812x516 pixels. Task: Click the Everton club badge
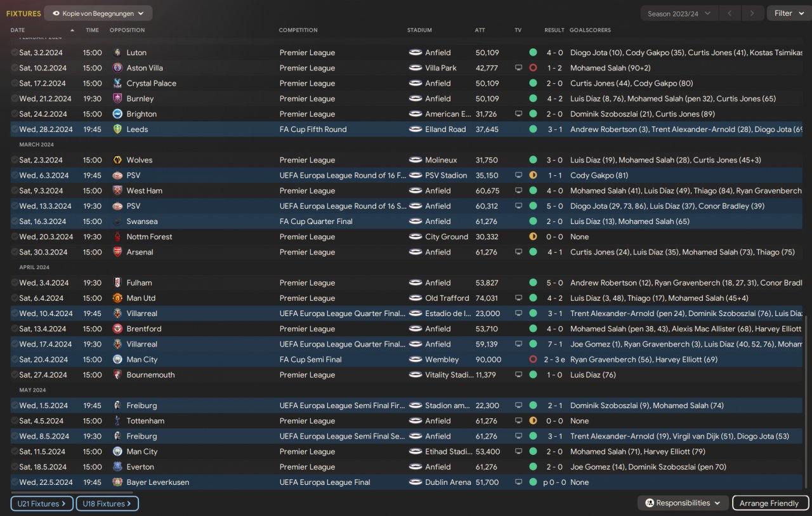pos(117,466)
